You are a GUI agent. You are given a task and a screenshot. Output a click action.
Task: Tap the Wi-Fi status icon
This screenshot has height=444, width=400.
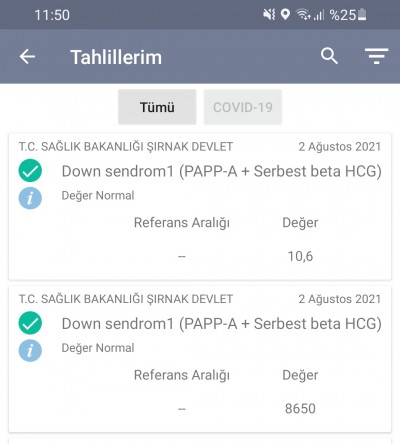[303, 15]
